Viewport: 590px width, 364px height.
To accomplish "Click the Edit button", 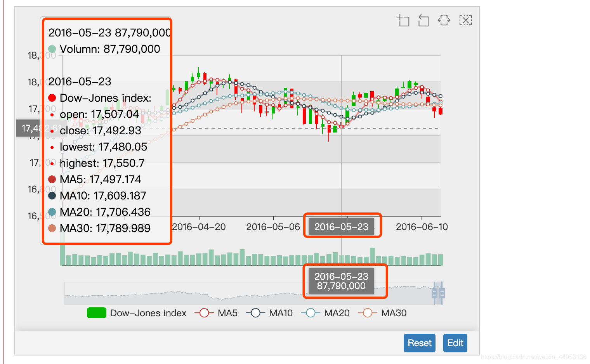I will pyautogui.click(x=455, y=343).
